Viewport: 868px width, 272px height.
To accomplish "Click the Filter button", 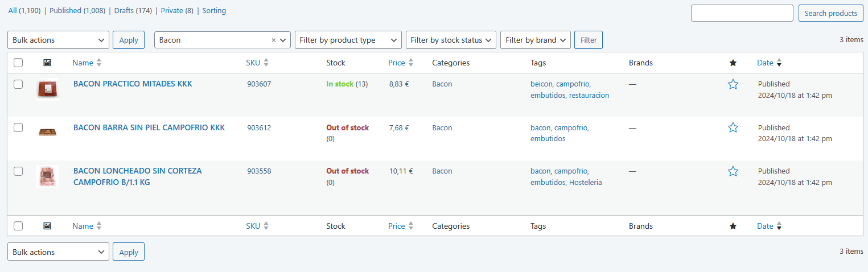I will pyautogui.click(x=588, y=40).
